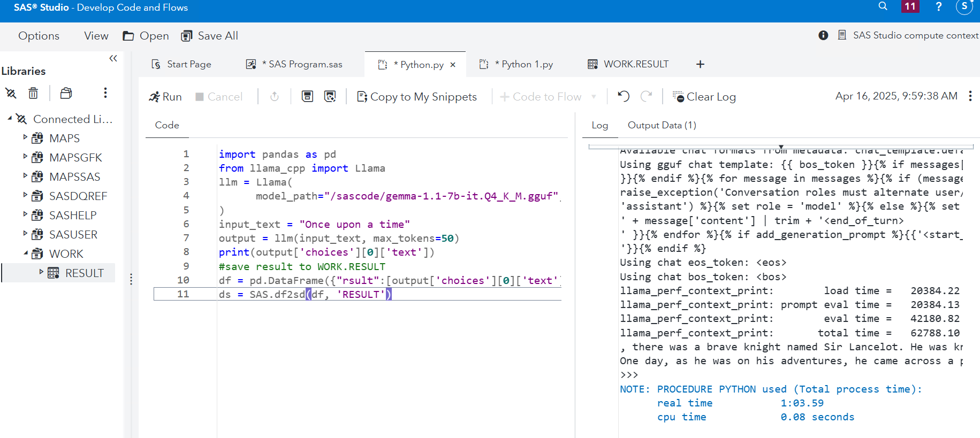Clear the log output
Image resolution: width=980 pixels, height=438 pixels.
[x=704, y=97]
